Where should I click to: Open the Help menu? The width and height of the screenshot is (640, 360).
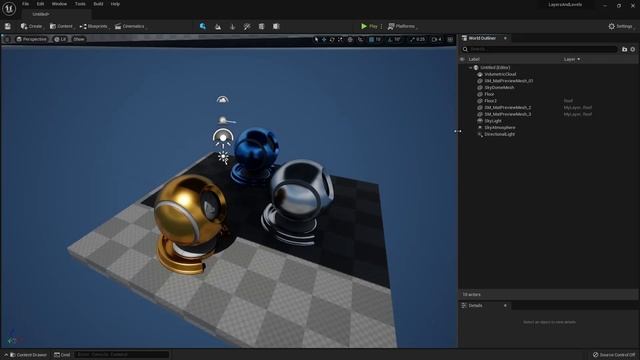(x=116, y=4)
